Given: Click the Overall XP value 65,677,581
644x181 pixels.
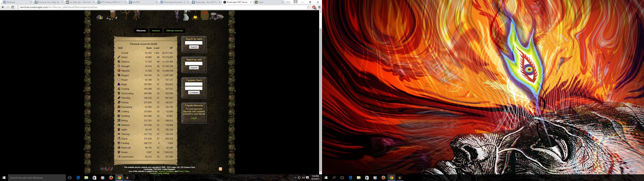Looking at the screenshot, I should click(168, 53).
